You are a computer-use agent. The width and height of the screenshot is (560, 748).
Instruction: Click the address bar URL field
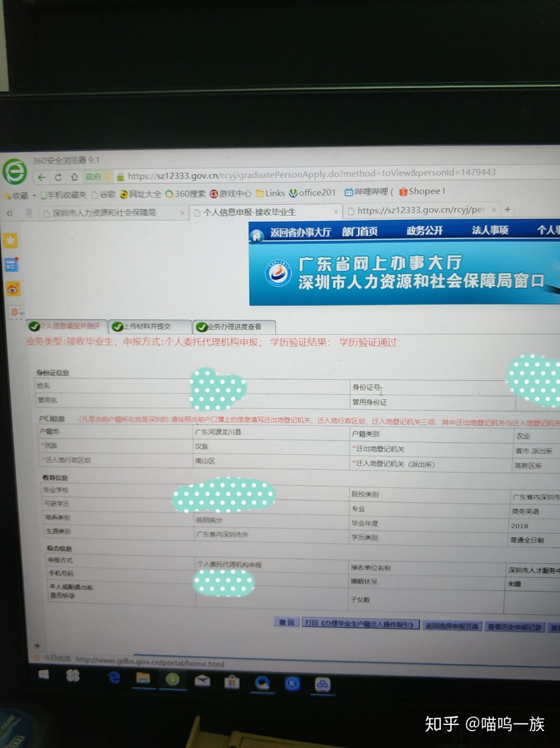tap(311, 175)
